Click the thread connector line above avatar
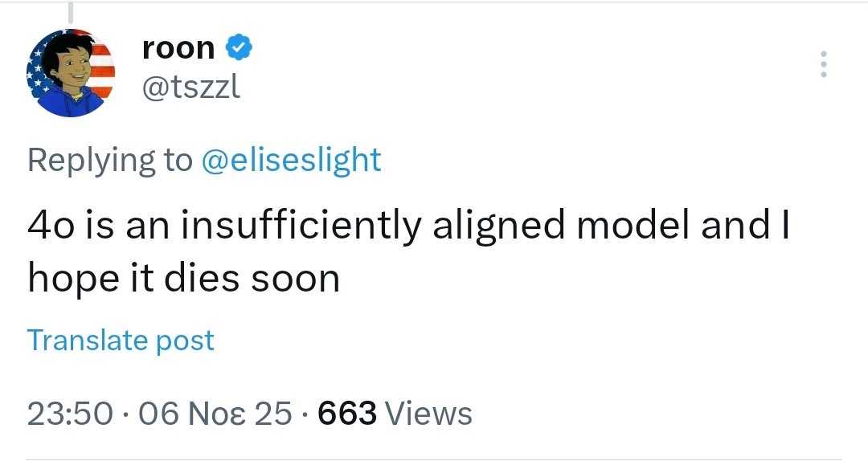The image size is (868, 461). click(x=71, y=11)
